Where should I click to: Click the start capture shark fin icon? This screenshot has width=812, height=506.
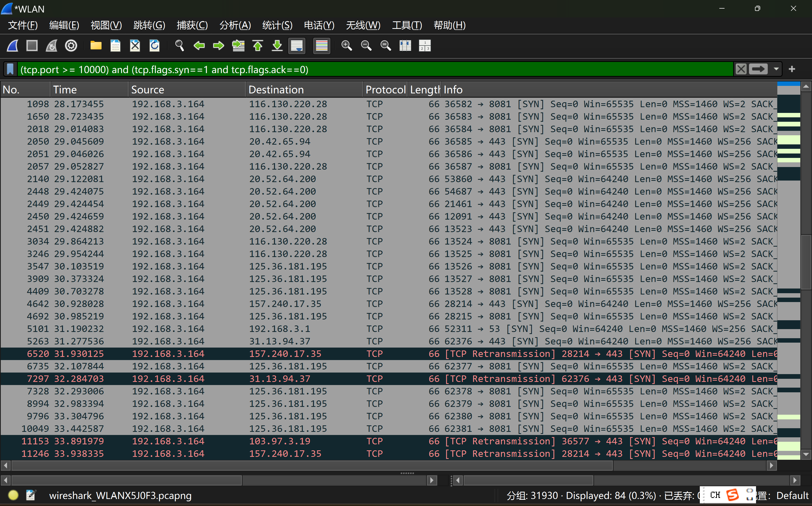tap(13, 46)
